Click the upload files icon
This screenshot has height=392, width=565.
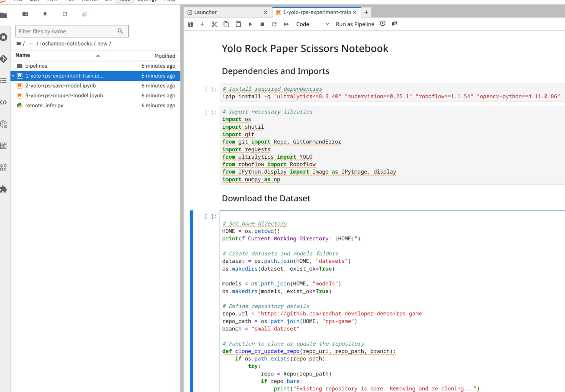tap(45, 14)
